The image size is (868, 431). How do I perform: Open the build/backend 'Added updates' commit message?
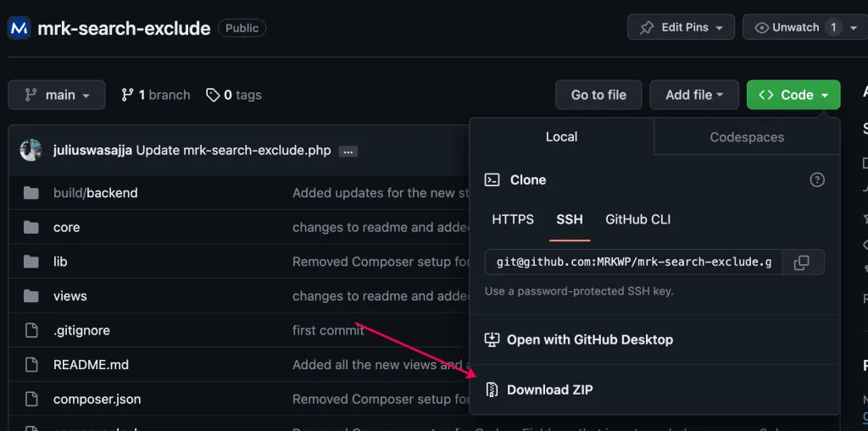pyautogui.click(x=381, y=192)
